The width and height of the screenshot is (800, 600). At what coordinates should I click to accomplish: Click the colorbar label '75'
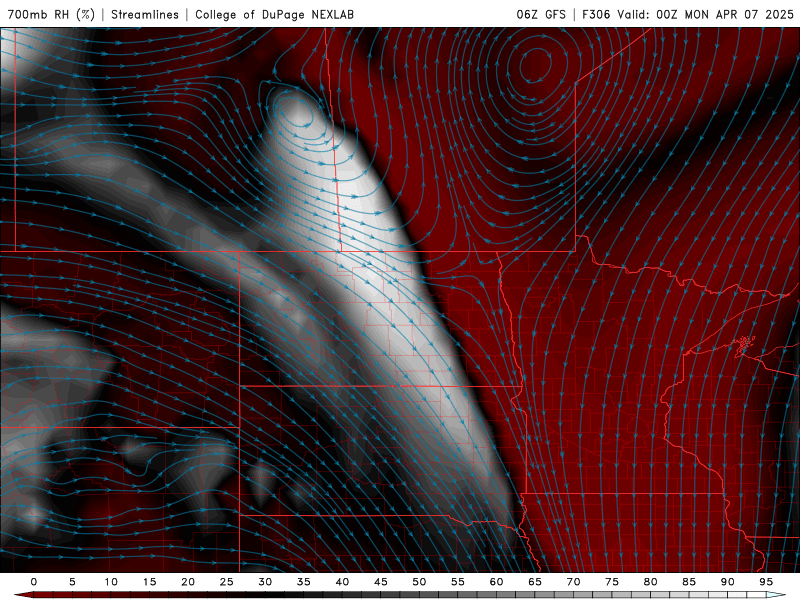tap(612, 582)
